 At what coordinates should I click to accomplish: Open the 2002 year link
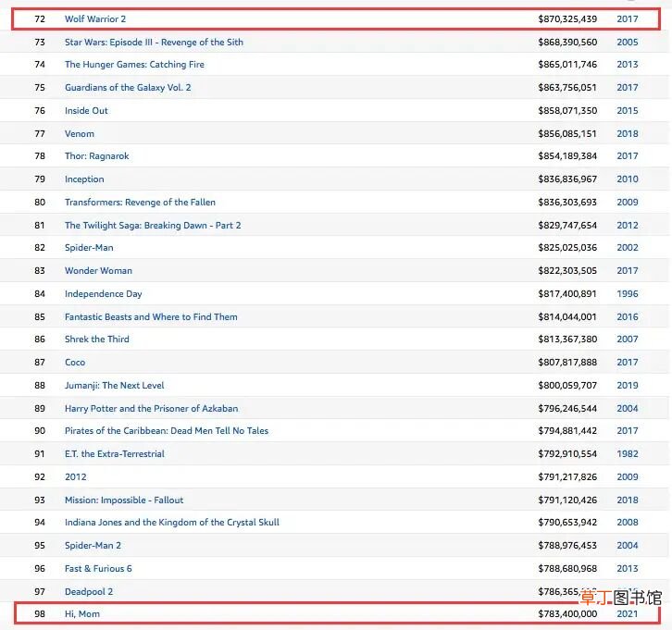[x=628, y=248]
